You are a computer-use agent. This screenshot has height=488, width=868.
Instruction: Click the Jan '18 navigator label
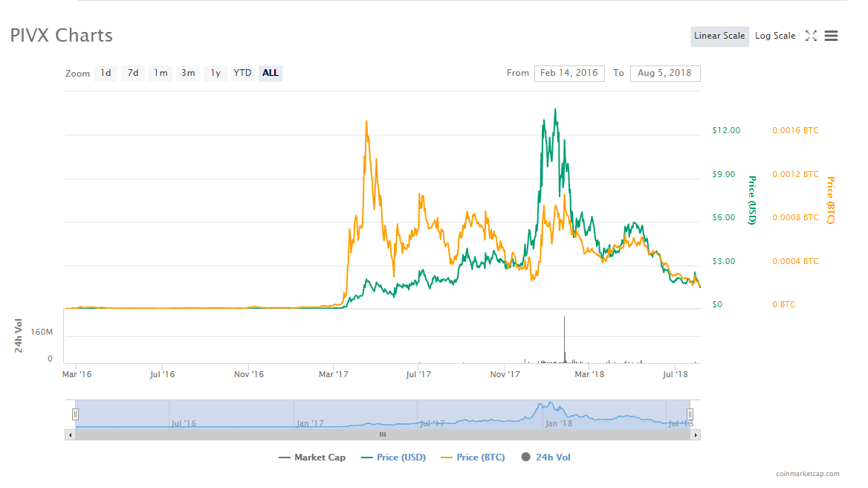click(559, 424)
